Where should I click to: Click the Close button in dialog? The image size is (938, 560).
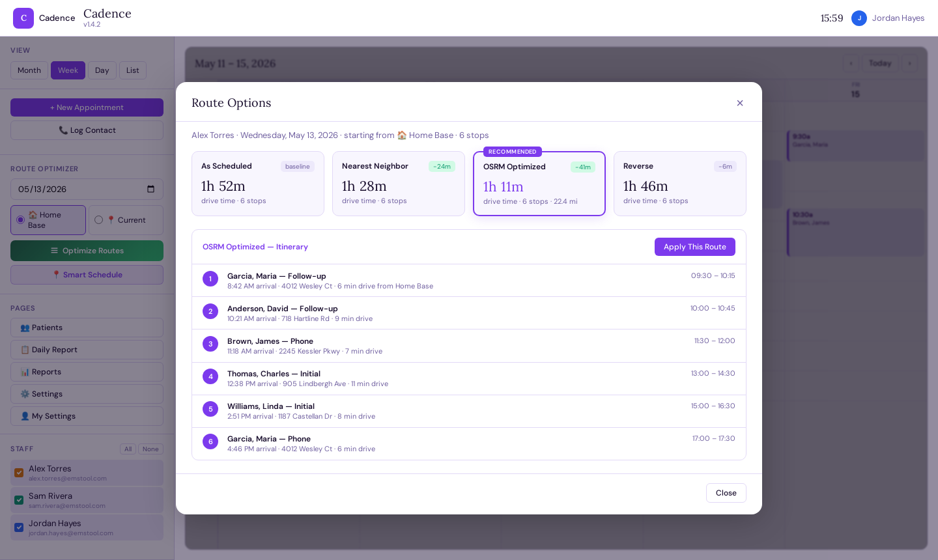click(x=726, y=493)
